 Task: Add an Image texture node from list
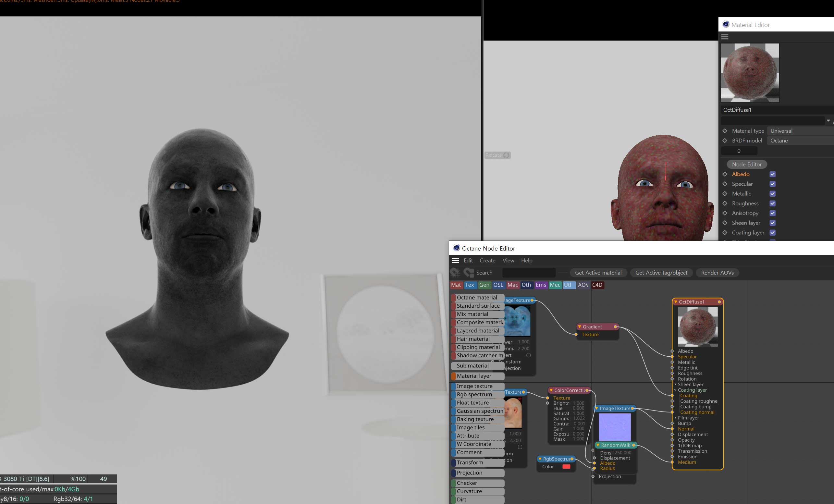coord(478,386)
